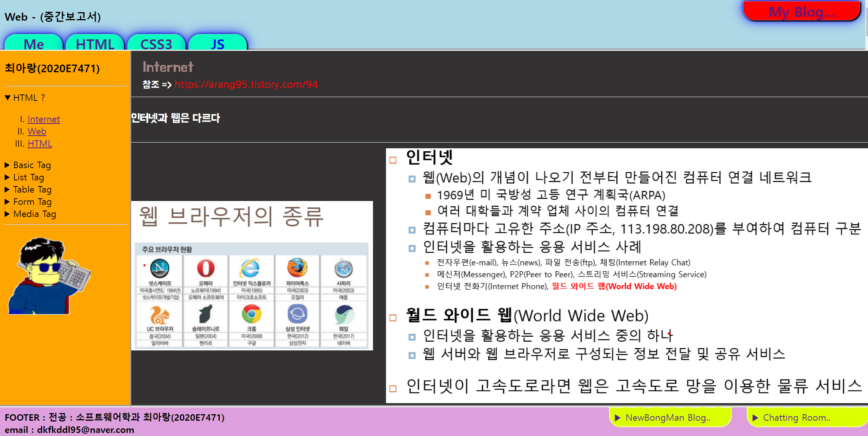Switch to the CSS3 tab

coord(156,44)
